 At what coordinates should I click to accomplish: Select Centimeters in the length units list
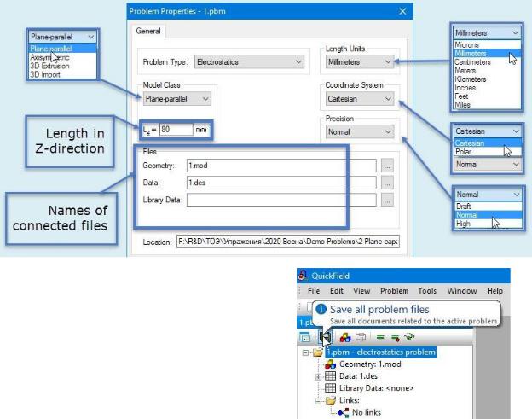tap(487, 62)
